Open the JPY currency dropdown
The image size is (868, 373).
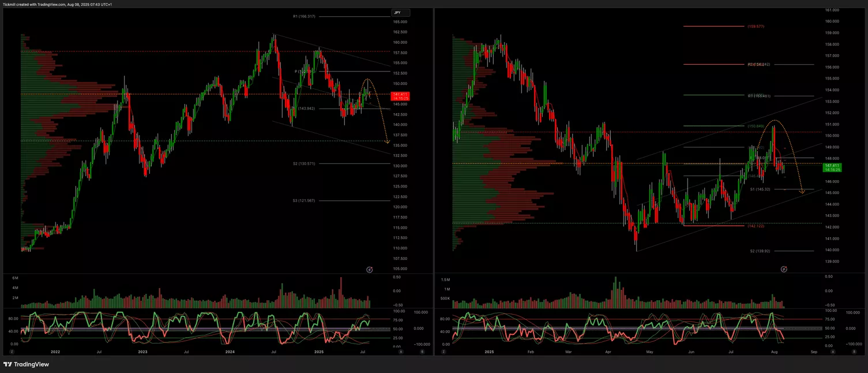pos(400,13)
